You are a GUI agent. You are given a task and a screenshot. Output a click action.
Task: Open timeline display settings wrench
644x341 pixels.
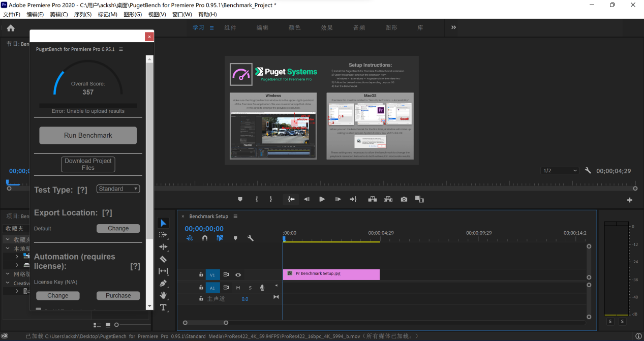(251, 238)
